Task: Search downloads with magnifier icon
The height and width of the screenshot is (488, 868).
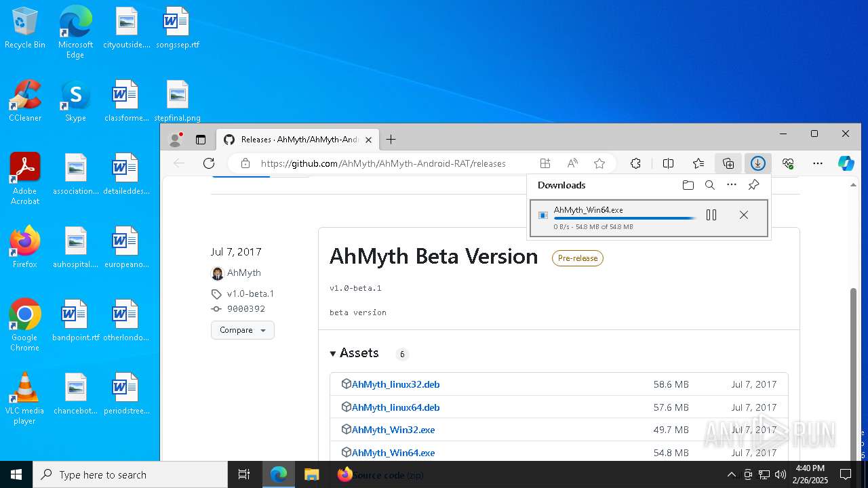Action: pos(710,185)
